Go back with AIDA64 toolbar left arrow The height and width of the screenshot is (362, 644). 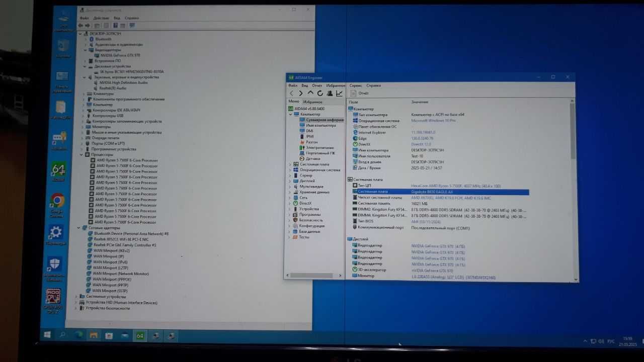pyautogui.click(x=291, y=94)
